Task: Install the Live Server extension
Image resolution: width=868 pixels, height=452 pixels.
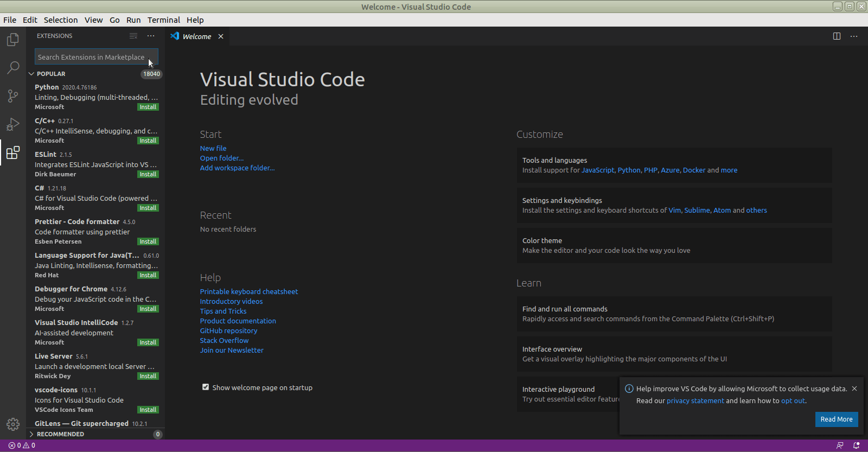Action: coord(148,377)
